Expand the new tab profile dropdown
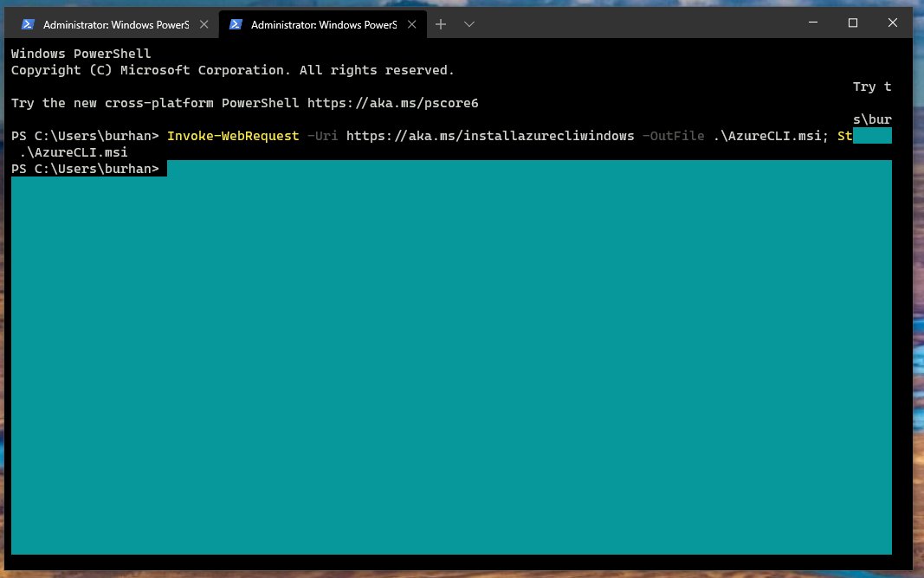Image resolution: width=924 pixels, height=578 pixels. [469, 24]
